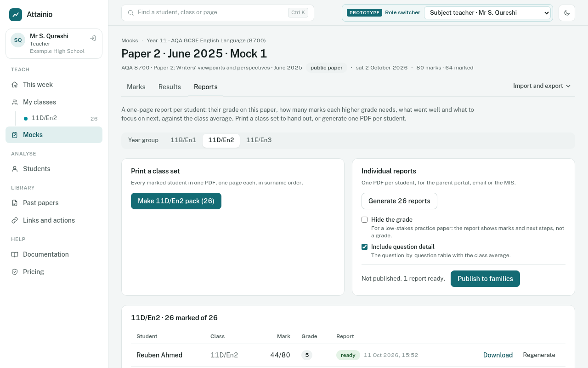Click the person icon for Students

15,169
